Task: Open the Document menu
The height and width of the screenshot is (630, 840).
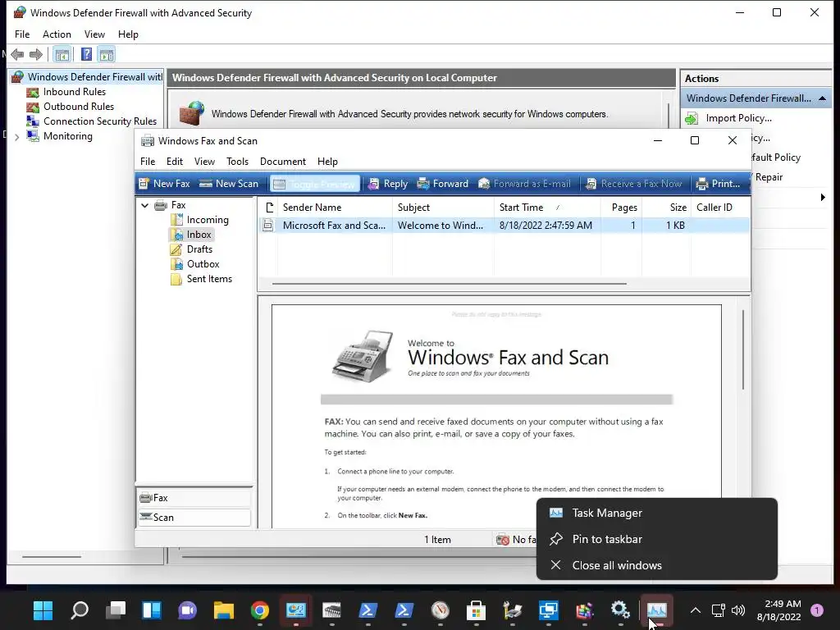Action: pyautogui.click(x=283, y=162)
